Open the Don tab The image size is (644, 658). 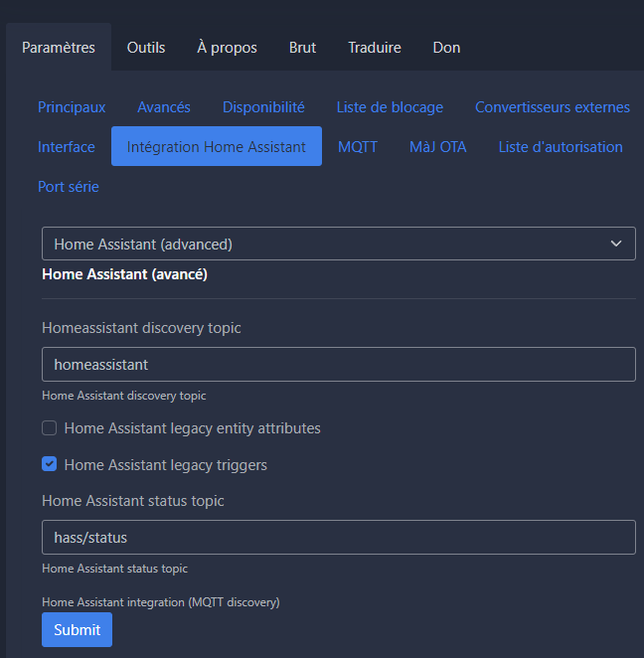coord(446,48)
